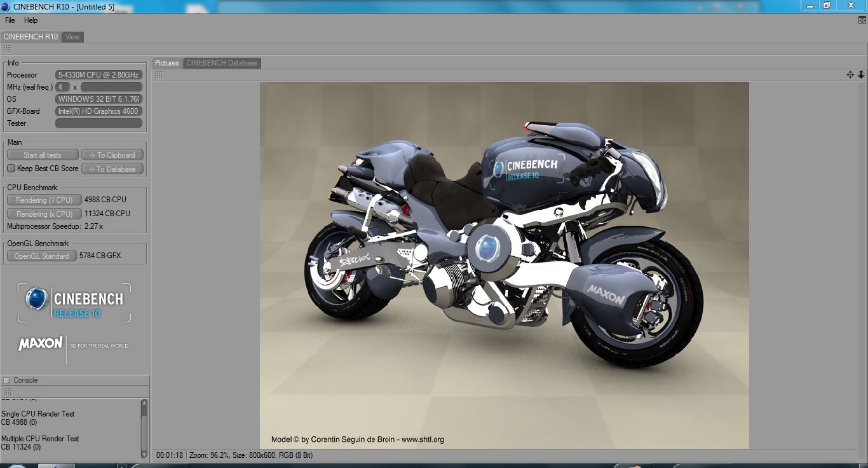Screen dimensions: 868x468
Task: Click the 'Model © by Corentin Seguin' credit text
Action: pyautogui.click(x=358, y=439)
